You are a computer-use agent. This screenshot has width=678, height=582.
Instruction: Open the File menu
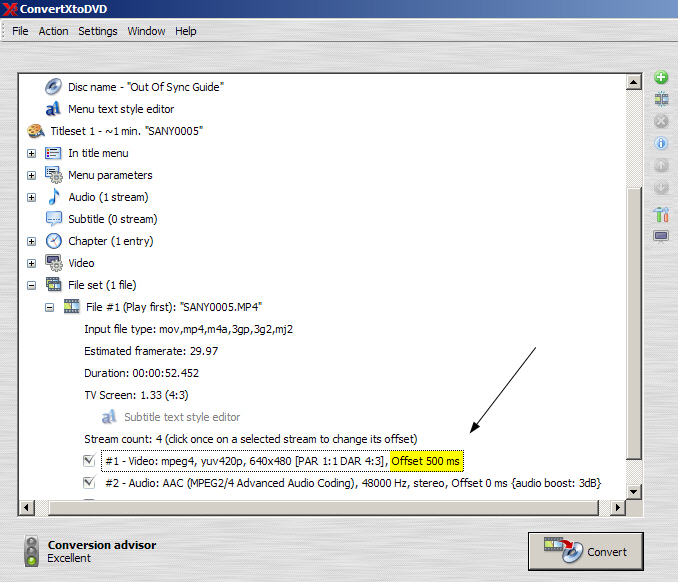click(20, 31)
